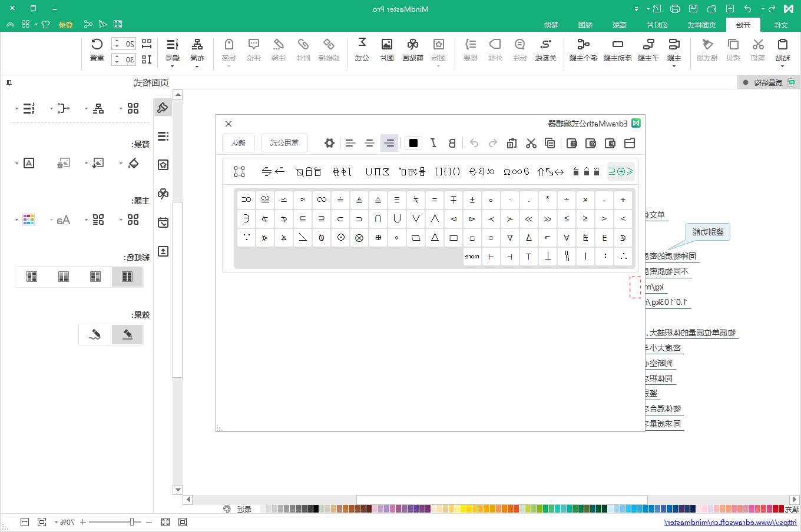Insert the circled times symbol
801x532 pixels.
click(x=359, y=238)
